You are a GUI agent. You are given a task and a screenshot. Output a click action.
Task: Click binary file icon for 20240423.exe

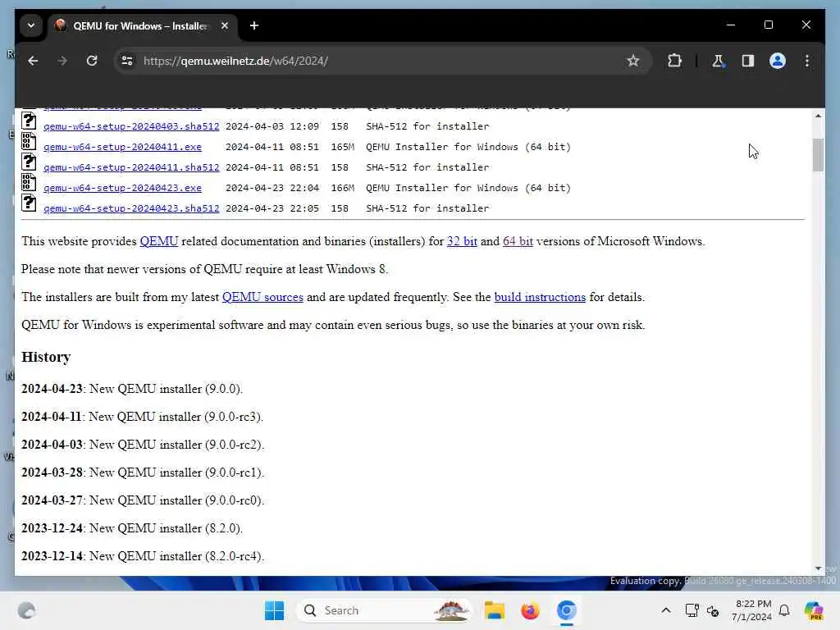tap(29, 182)
